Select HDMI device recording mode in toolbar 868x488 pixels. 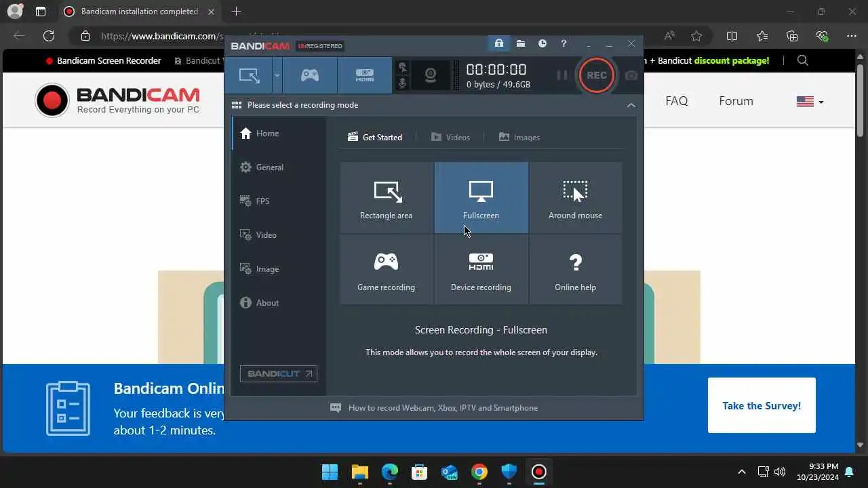365,75
